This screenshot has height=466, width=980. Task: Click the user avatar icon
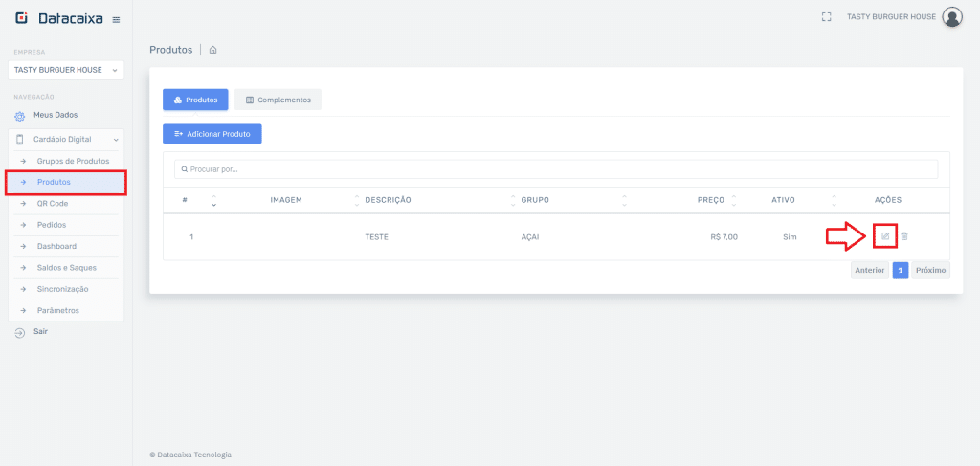(x=951, y=16)
